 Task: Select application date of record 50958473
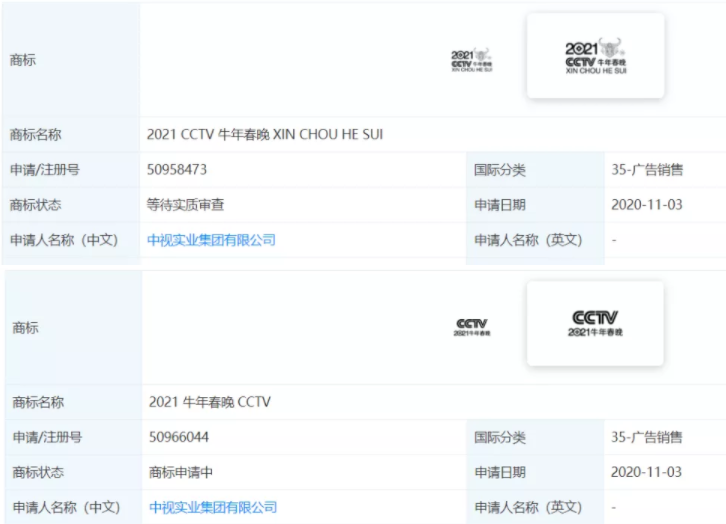pos(647,205)
